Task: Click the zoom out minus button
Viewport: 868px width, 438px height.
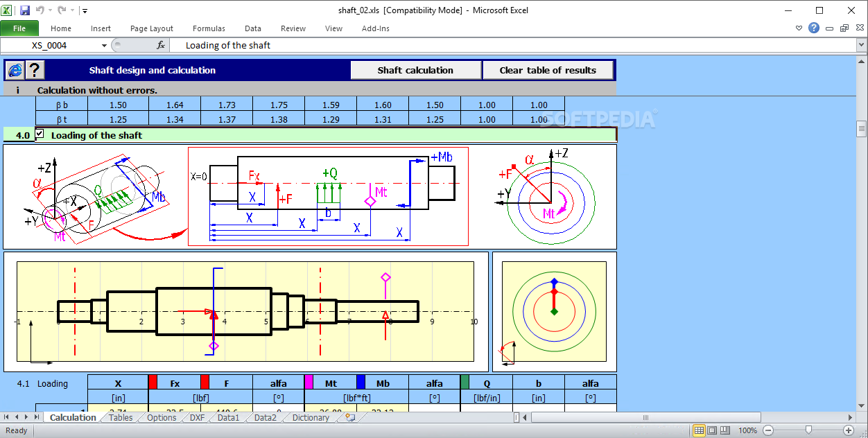Action: [767, 430]
